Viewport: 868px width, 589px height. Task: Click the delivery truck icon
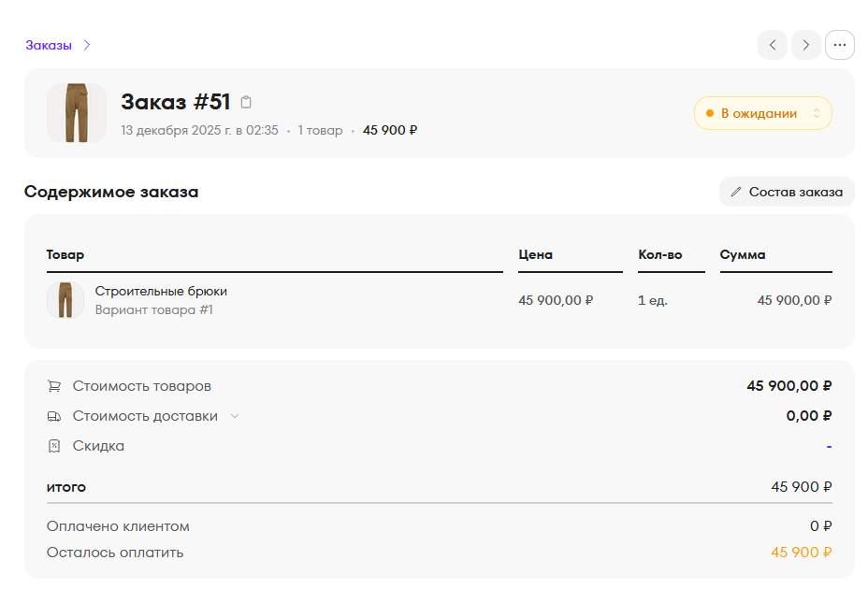click(x=54, y=416)
